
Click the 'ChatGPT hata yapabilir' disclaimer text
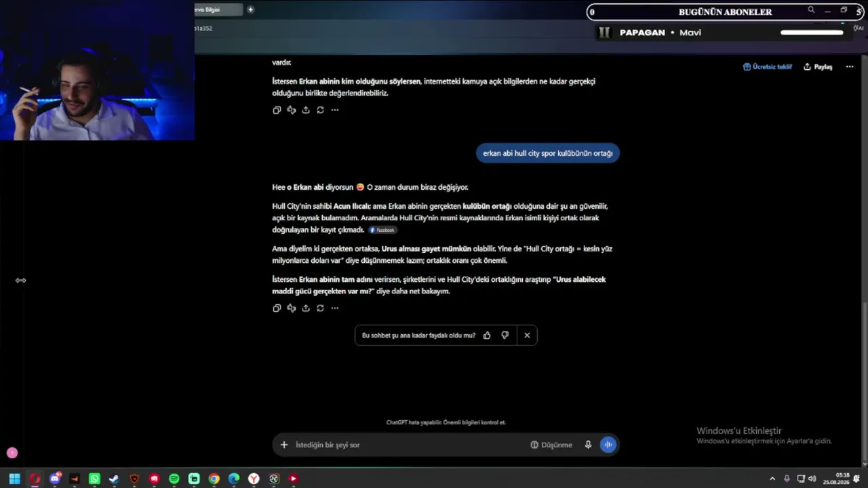click(x=446, y=422)
